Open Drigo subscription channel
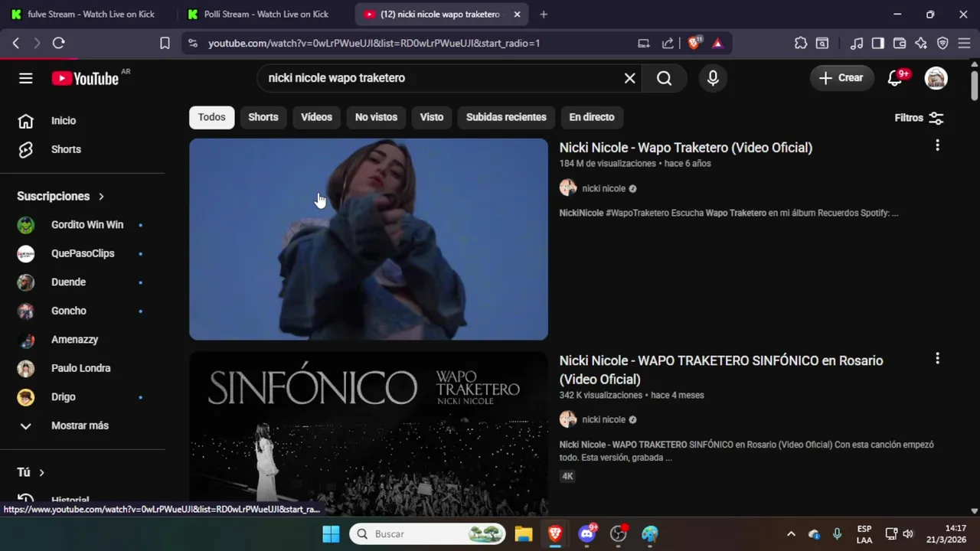The height and width of the screenshot is (551, 980). point(82,397)
